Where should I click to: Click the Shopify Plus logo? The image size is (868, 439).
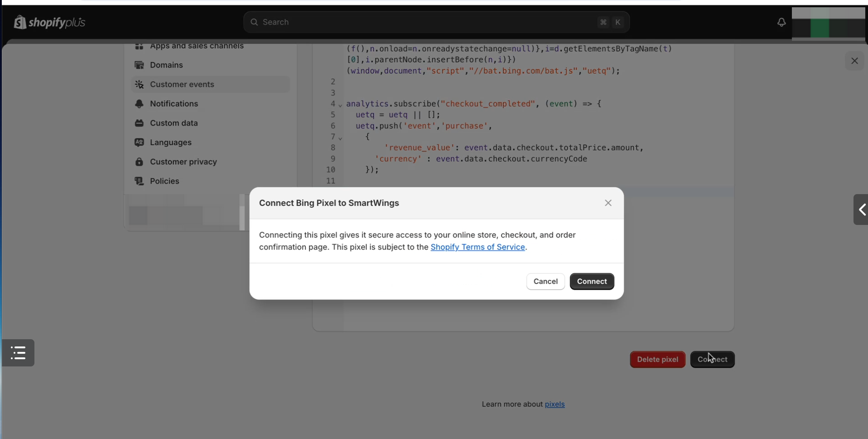pos(49,22)
